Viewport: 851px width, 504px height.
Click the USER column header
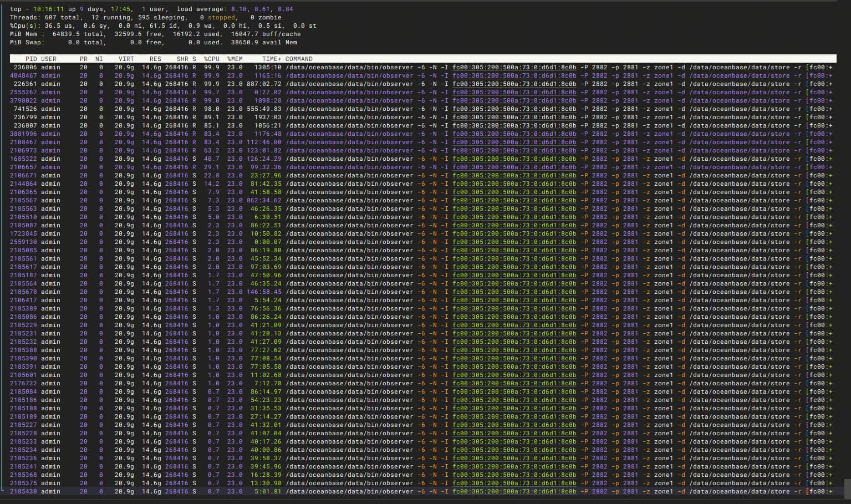pyautogui.click(x=49, y=59)
